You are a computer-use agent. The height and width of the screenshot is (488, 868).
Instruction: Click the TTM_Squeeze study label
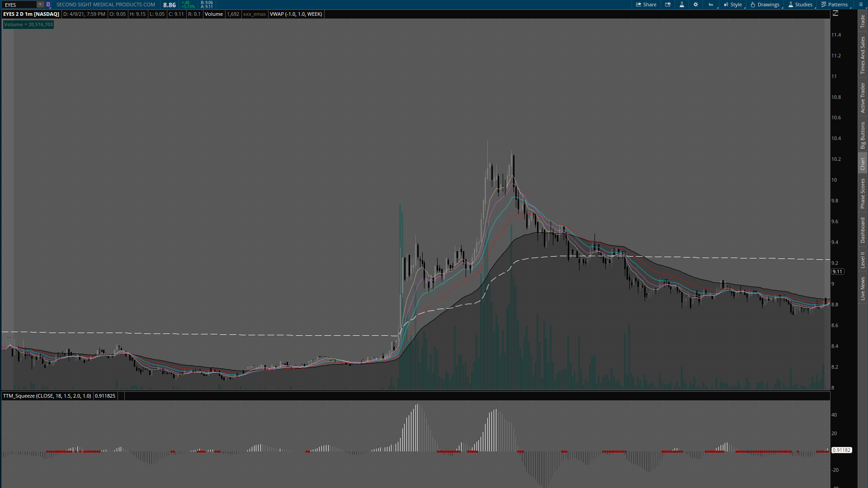point(47,396)
